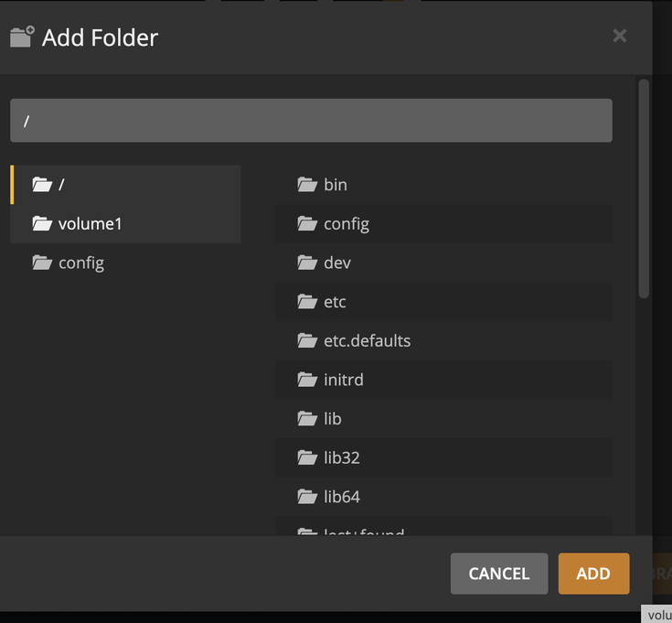Select the volume1 location in left pane
Viewport: 672px width, 623px height.
[x=90, y=223]
